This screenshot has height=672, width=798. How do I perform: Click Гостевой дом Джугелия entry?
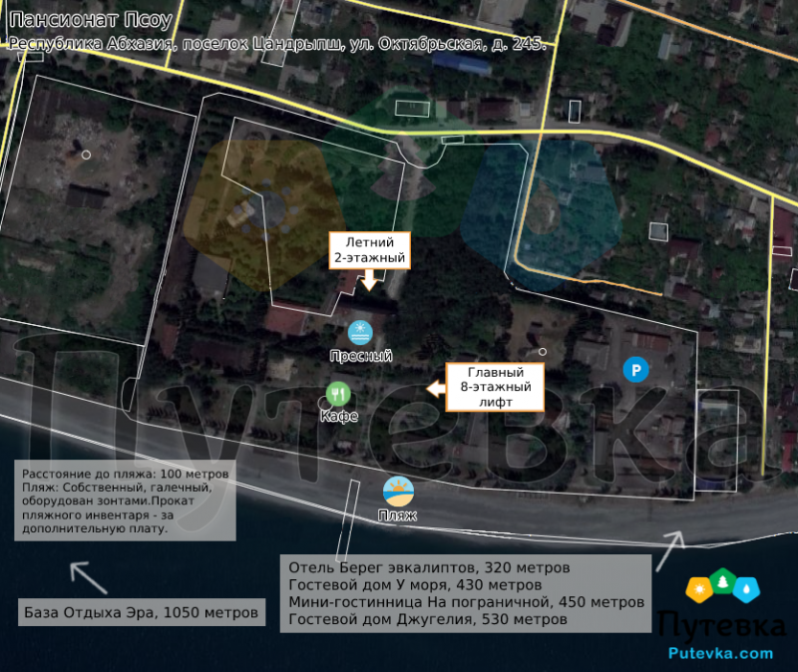point(428,619)
